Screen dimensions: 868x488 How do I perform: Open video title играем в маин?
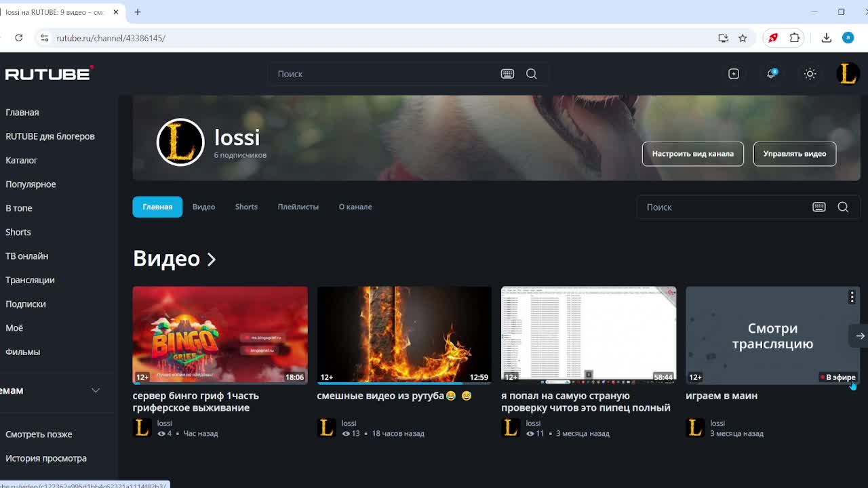point(722,396)
